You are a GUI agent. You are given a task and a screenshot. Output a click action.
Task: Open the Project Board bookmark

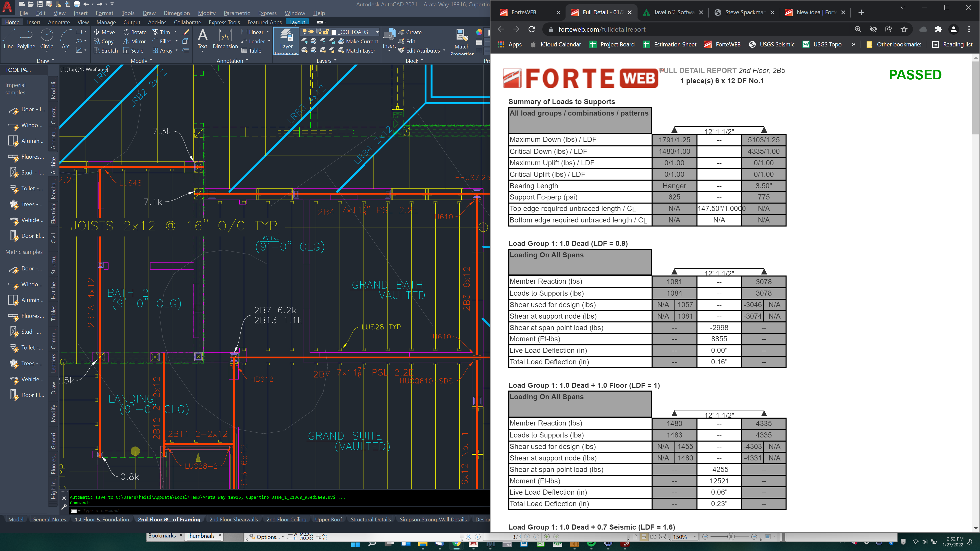[x=612, y=44]
